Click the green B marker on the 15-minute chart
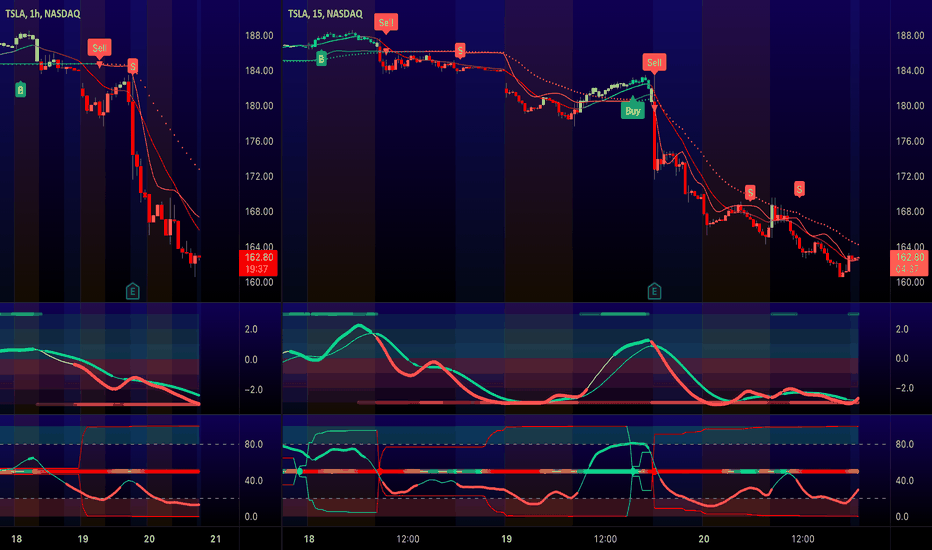Viewport: 932px width, 550px height. click(321, 58)
